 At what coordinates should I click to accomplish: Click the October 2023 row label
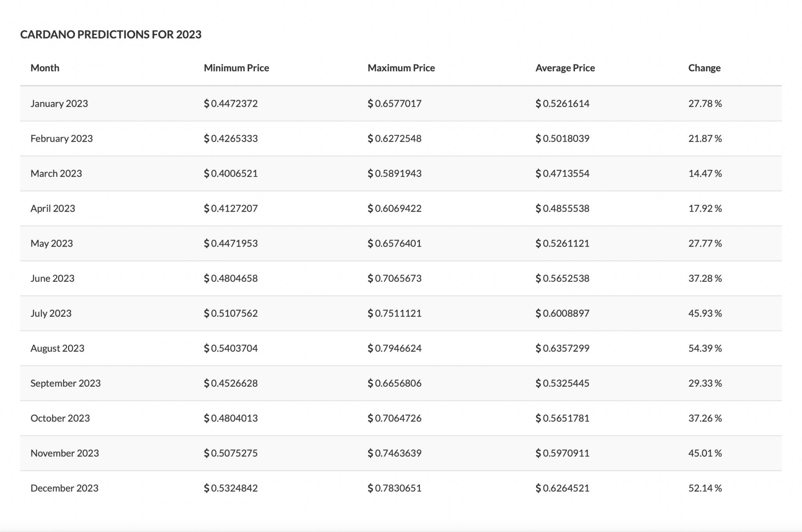pos(60,418)
